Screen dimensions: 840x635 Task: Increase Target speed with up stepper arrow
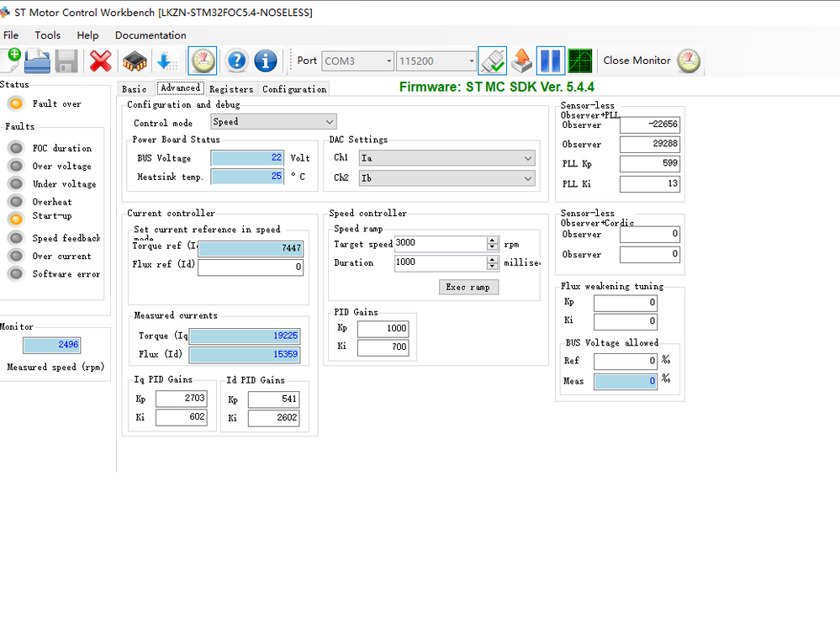(493, 241)
